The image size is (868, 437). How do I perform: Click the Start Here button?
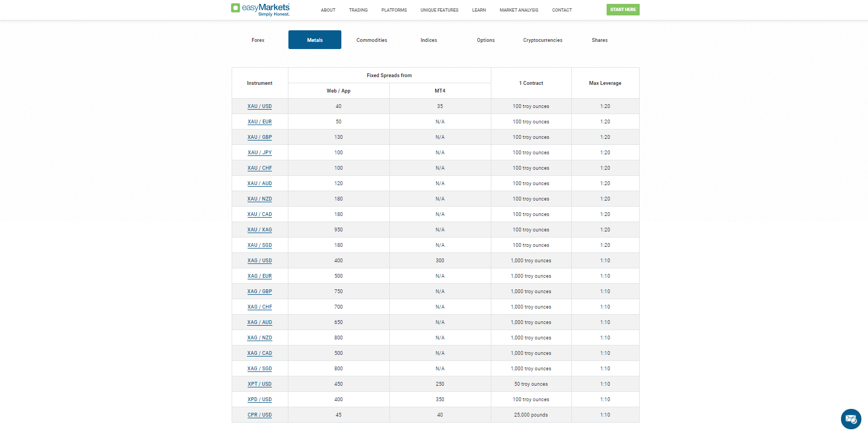coord(623,9)
